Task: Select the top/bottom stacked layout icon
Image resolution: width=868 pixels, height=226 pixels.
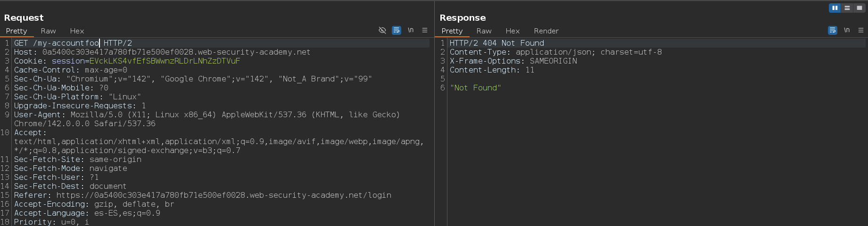Action: [847, 8]
